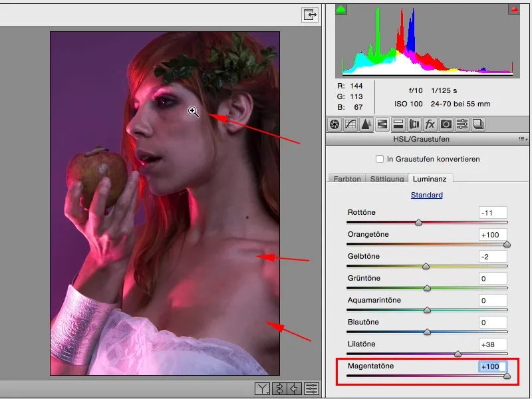Copy current settings to before icon
Image resolution: width=532 pixels, height=399 pixels.
295,389
